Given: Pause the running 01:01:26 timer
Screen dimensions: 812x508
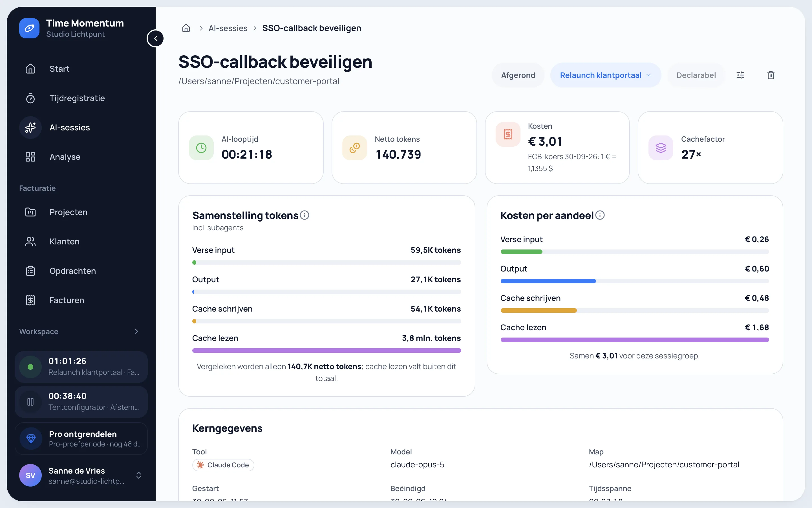Looking at the screenshot, I should (x=30, y=367).
